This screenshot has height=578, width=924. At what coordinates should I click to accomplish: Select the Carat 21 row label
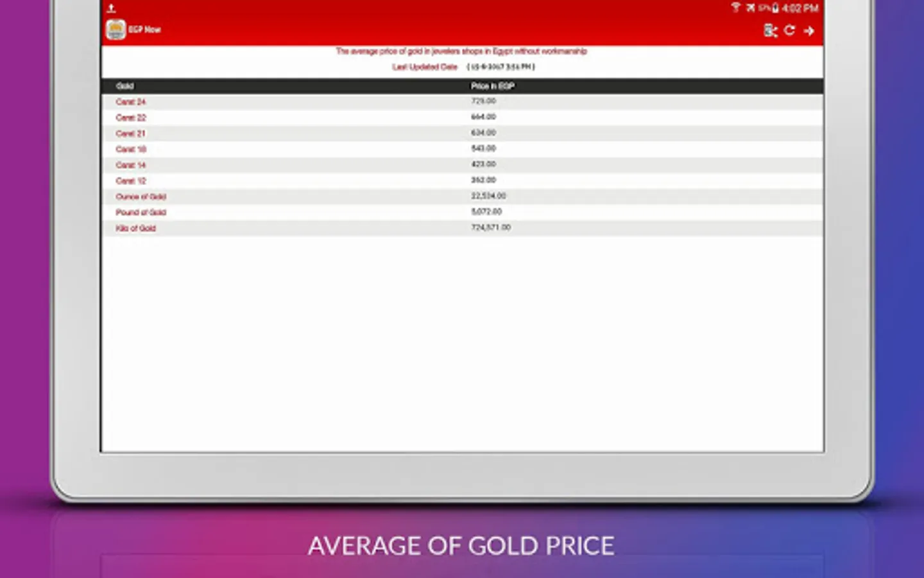[130, 134]
